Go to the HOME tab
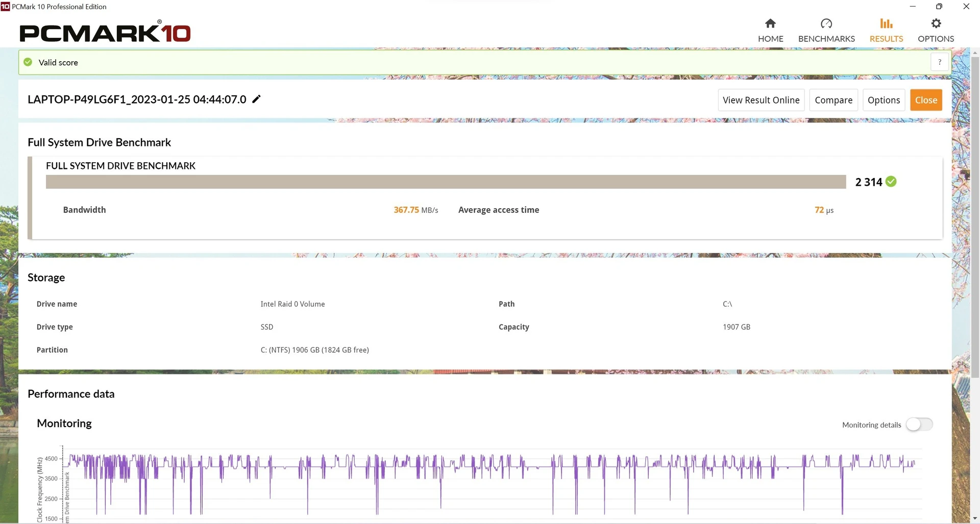The width and height of the screenshot is (980, 524). (770, 31)
